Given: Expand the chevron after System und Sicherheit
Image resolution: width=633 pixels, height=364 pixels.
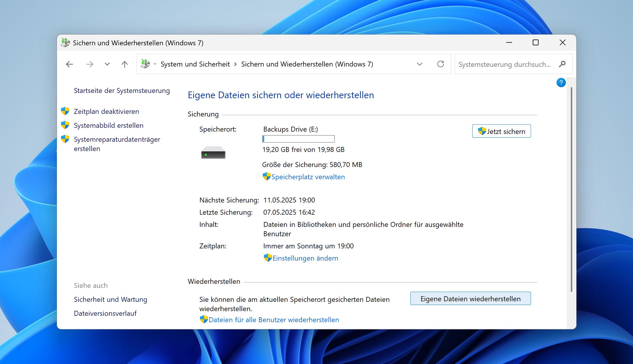Looking at the screenshot, I should click(235, 64).
